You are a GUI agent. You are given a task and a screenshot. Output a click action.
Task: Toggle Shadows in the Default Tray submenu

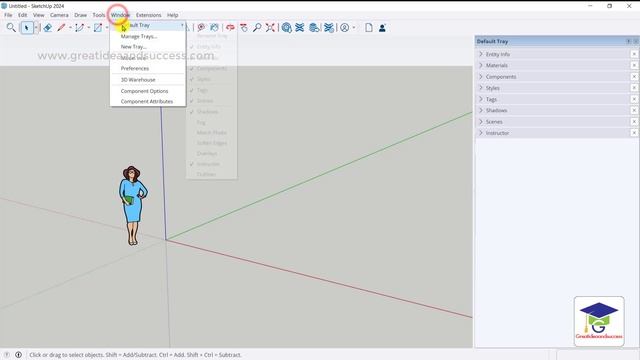click(x=211, y=111)
